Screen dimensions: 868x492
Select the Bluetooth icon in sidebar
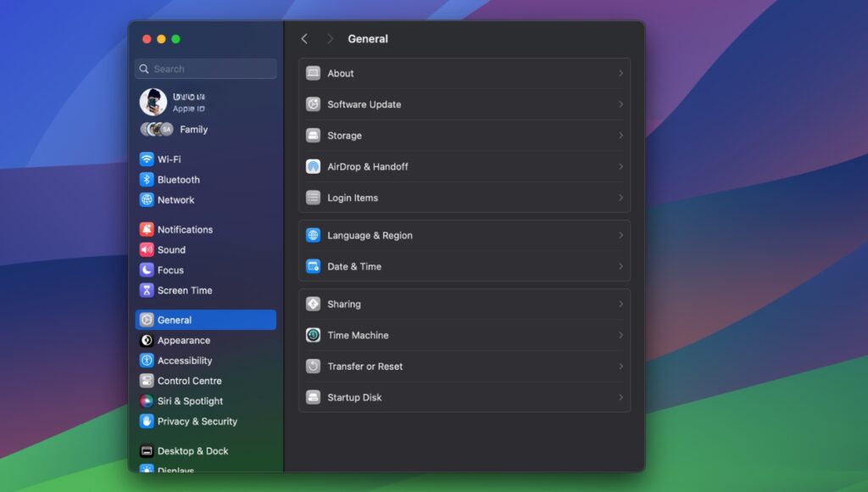click(x=147, y=180)
